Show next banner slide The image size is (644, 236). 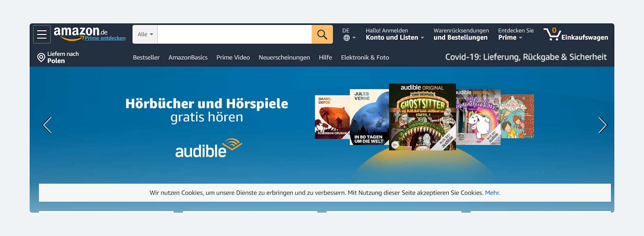point(603,125)
